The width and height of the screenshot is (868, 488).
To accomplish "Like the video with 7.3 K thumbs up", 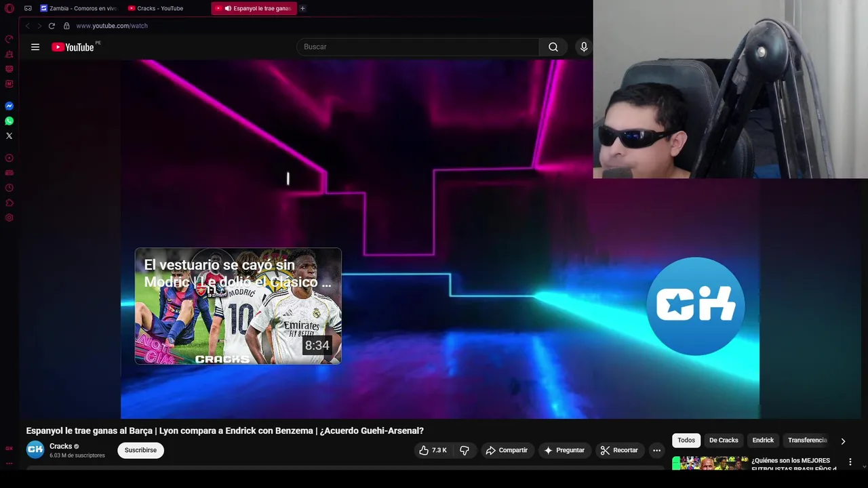I will coord(433,450).
